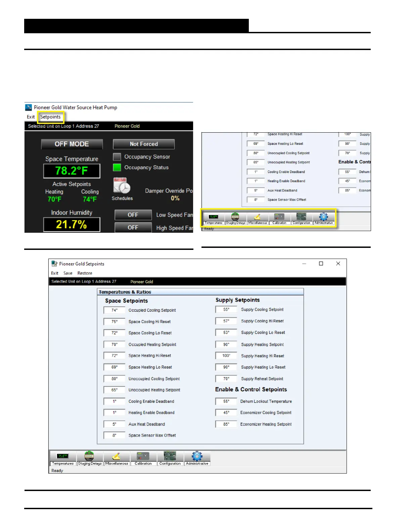
Task: Click the Economizer Heating Setpoint field
Action: pyautogui.click(x=226, y=424)
